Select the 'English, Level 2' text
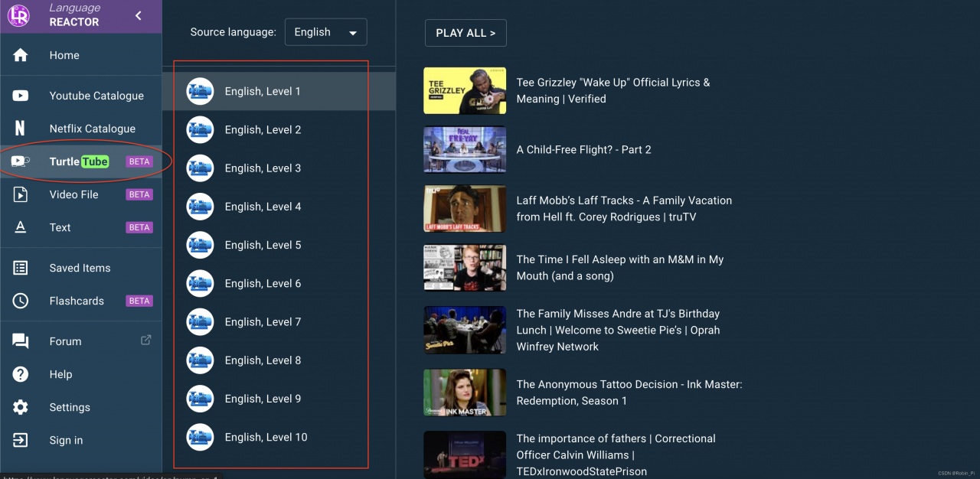The image size is (980, 479). tap(263, 129)
